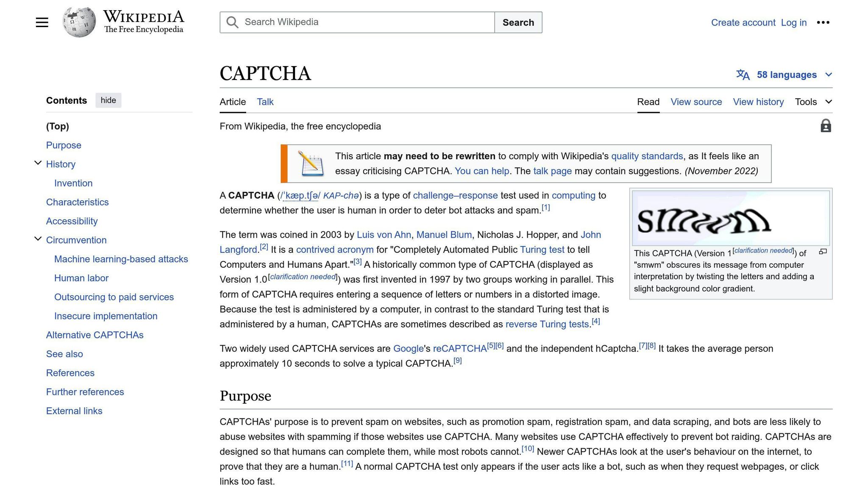Jump to (Top) in contents
The width and height of the screenshot is (868, 488).
tap(57, 126)
